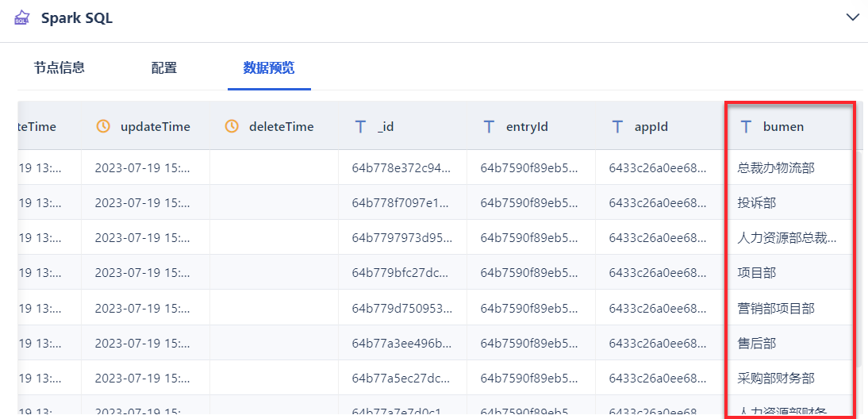Switch to the 节点信息 tab

(x=60, y=68)
